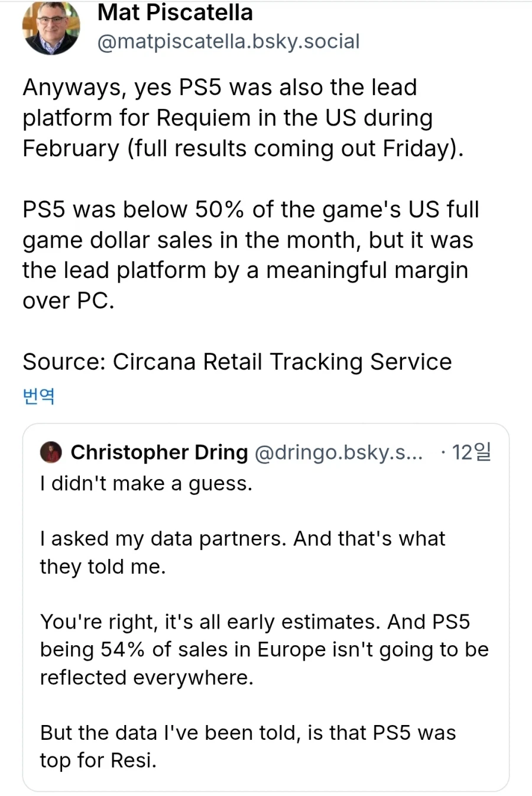Click the "I didn't make a guess." line

[x=146, y=484]
